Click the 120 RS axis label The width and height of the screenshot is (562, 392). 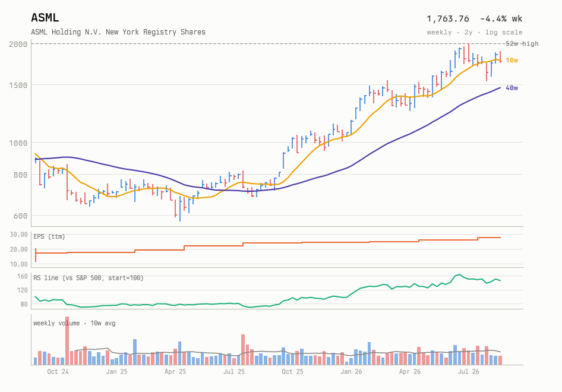click(22, 290)
